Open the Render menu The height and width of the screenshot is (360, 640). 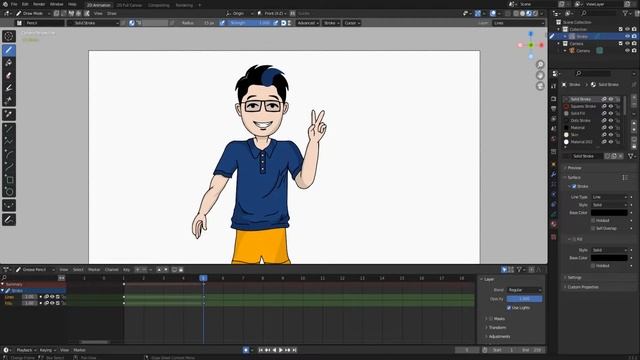(39, 4)
